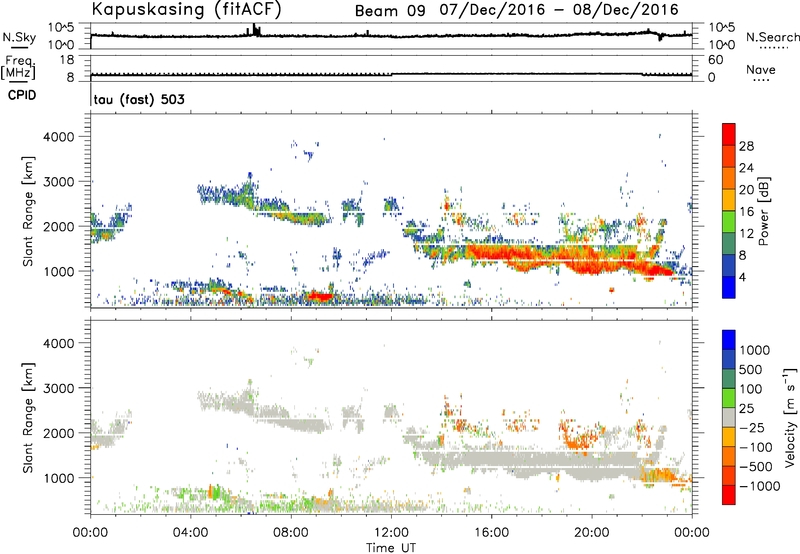Screen dimensions: 800x554
Task: Click the '16' tick on the power colorbar
Action: (746, 212)
